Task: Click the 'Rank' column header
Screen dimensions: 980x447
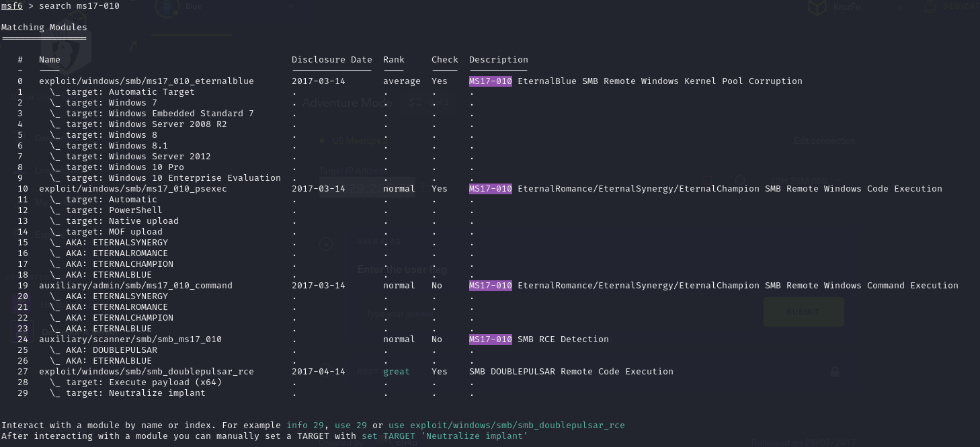Action: click(x=393, y=60)
